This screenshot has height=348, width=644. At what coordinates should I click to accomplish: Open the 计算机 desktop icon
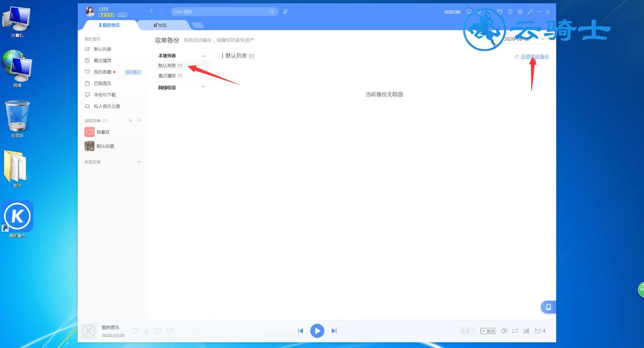[x=17, y=22]
